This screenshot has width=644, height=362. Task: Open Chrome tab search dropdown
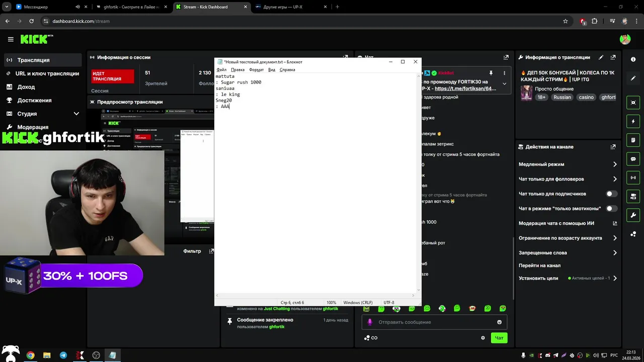point(7,7)
